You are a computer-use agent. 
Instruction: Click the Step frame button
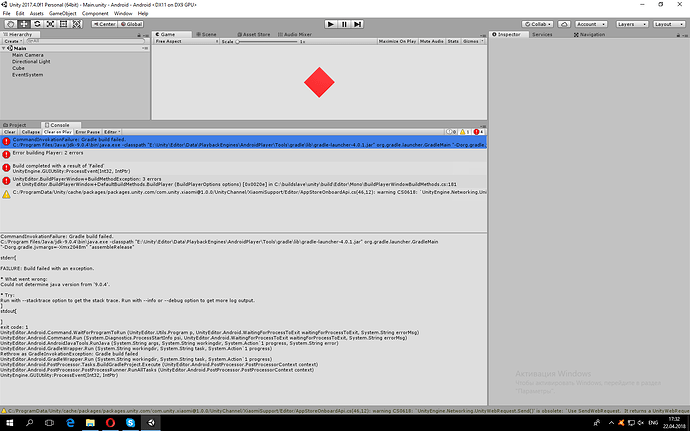(x=357, y=24)
